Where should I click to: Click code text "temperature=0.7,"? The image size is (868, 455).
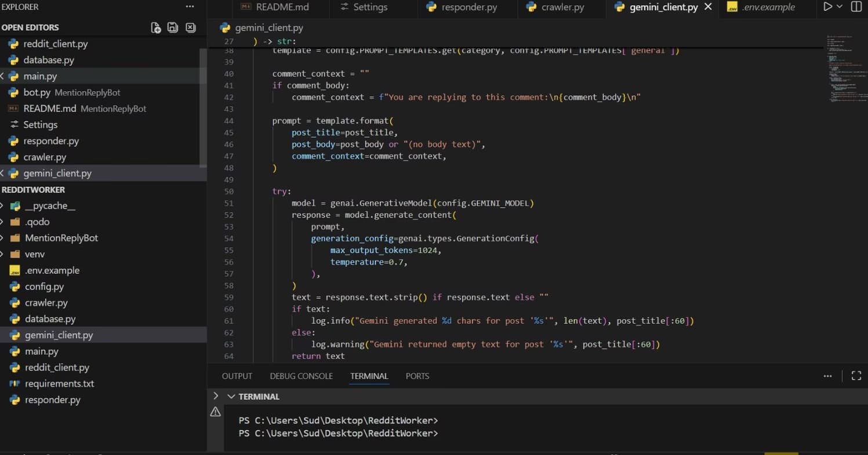[x=369, y=262]
